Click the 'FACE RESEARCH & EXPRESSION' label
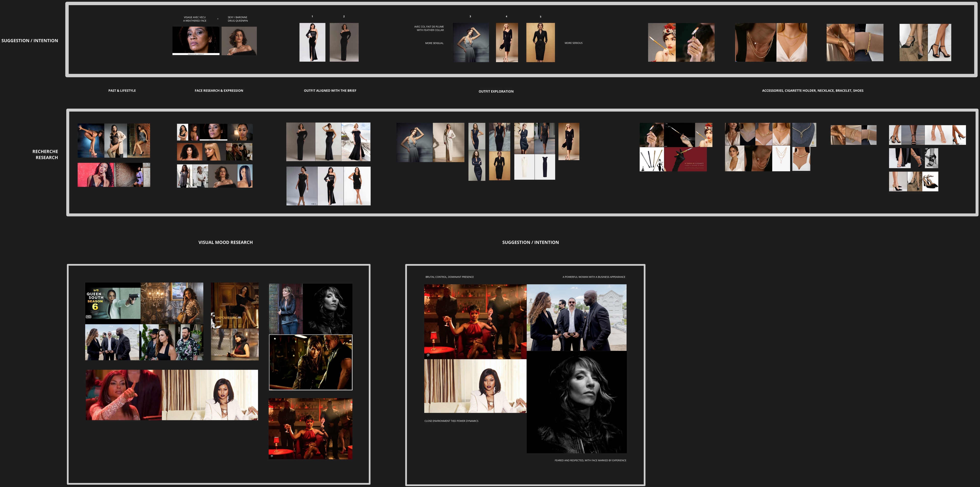980x487 pixels. [x=219, y=91]
